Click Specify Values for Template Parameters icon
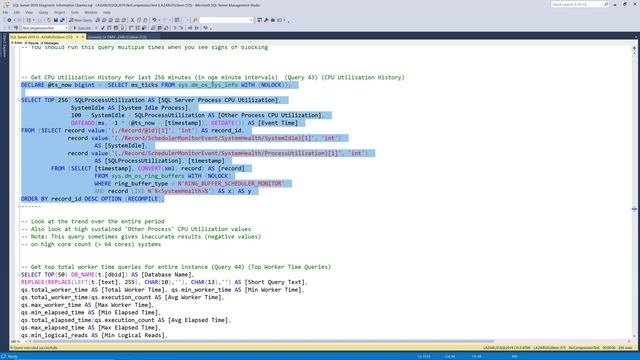Viewport: 640px width, 360px height. coord(206,28)
